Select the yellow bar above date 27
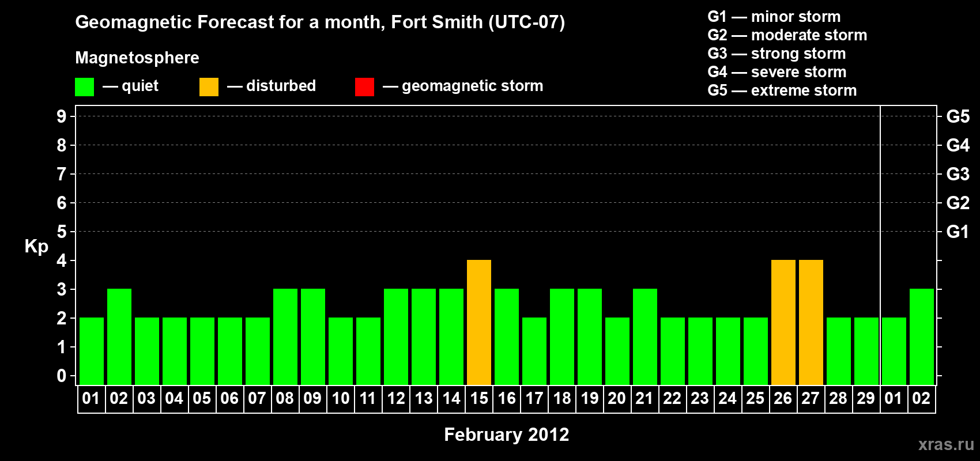This screenshot has width=980, height=461. [x=811, y=323]
